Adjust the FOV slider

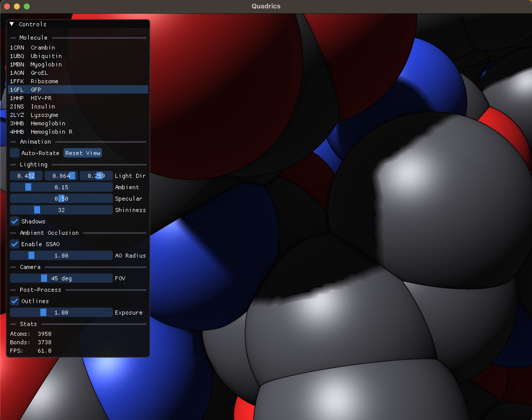pos(61,278)
